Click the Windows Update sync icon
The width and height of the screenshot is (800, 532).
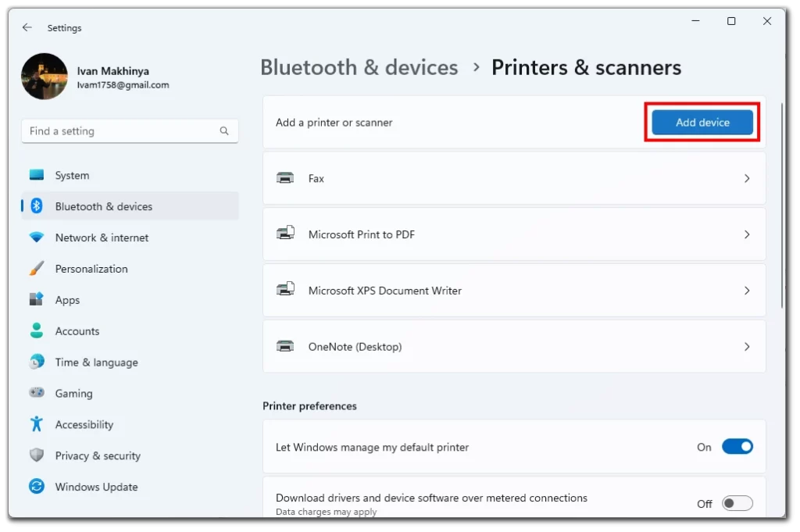point(37,486)
